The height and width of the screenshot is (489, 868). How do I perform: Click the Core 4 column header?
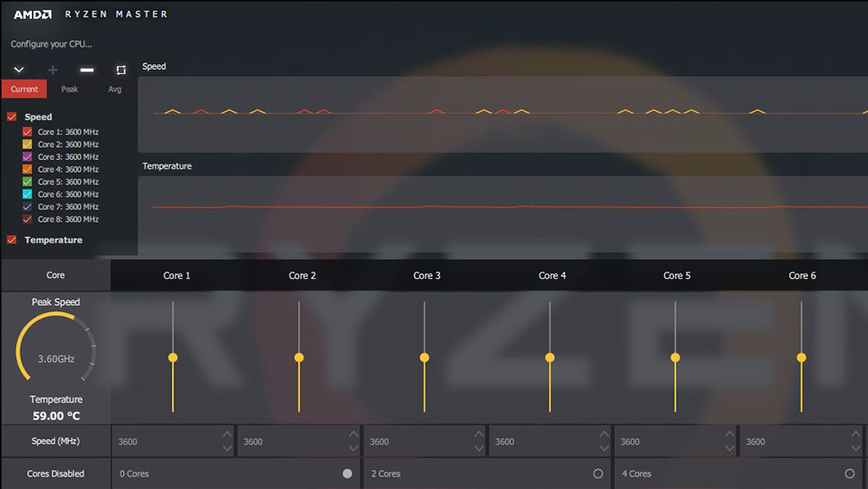(552, 275)
